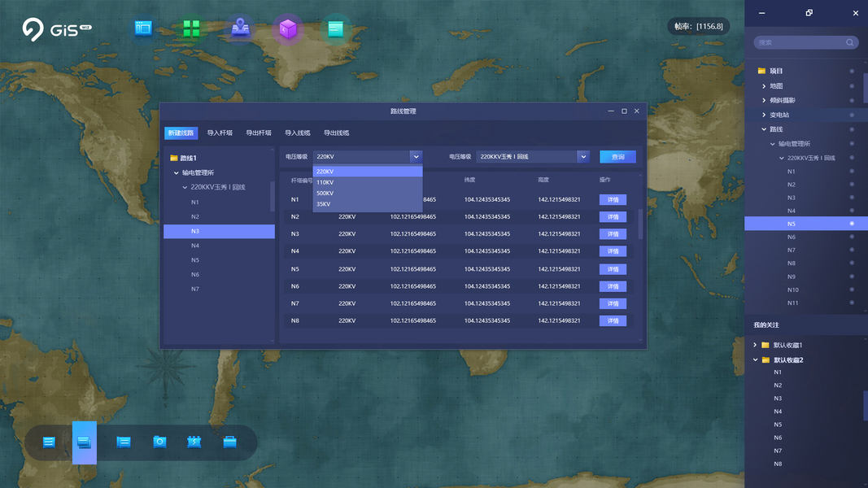Maximize the 路线管理 dialog

(624, 111)
